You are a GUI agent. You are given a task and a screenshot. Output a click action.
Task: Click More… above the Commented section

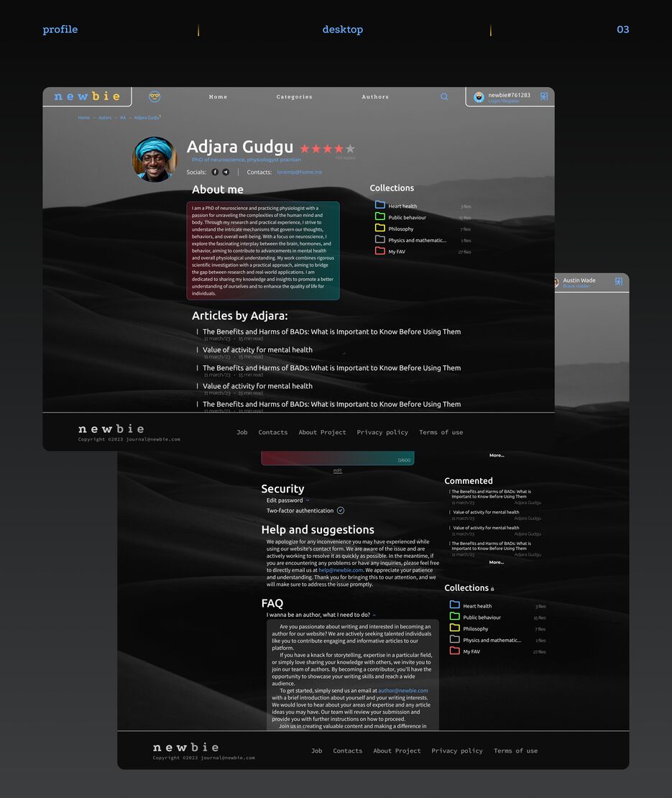tap(497, 456)
